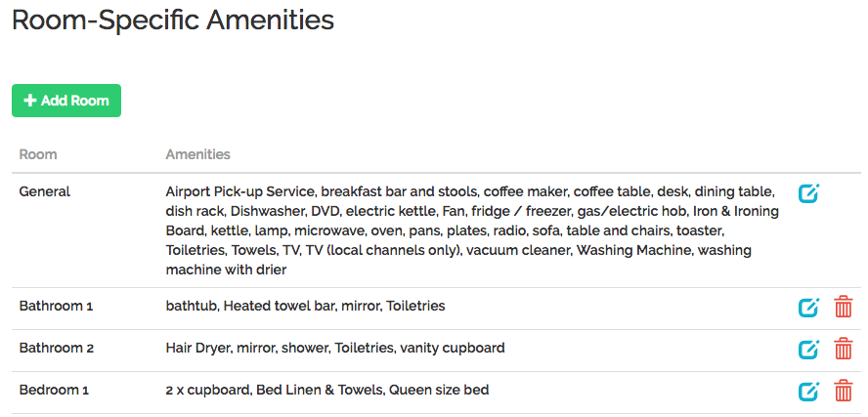Delete the Bathroom 2 room
Screen dimensions: 868x417
844,349
